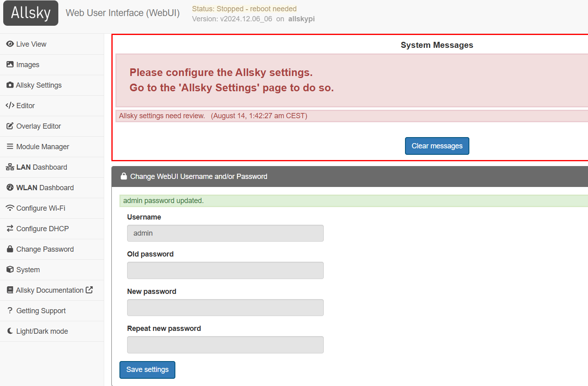This screenshot has width=588, height=386.
Task: Click the LAN Dashboard network icon
Action: click(x=10, y=167)
